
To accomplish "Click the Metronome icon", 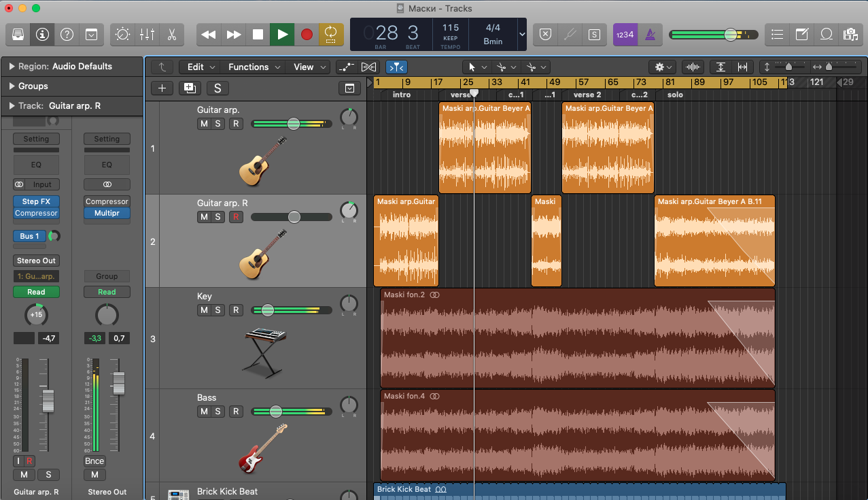I will click(650, 34).
